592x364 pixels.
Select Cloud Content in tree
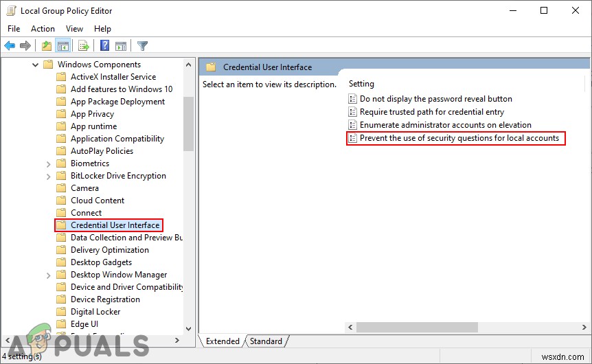click(x=98, y=201)
